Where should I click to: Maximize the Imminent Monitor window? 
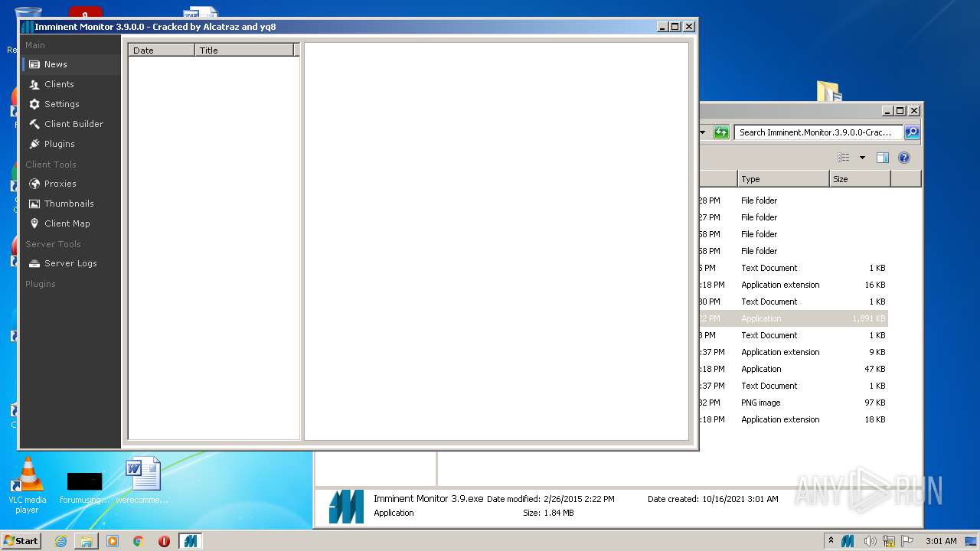coord(675,27)
